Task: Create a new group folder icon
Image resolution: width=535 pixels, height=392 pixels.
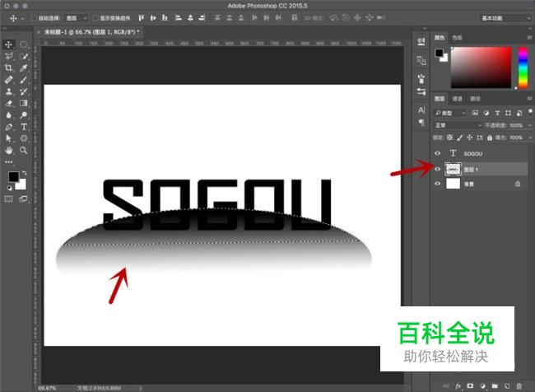Action: (495, 386)
